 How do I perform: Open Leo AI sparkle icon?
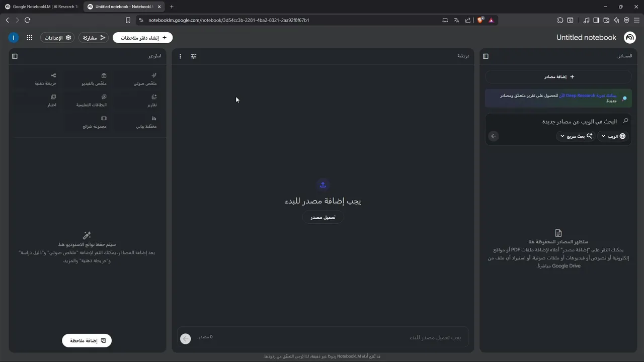pos(616,20)
